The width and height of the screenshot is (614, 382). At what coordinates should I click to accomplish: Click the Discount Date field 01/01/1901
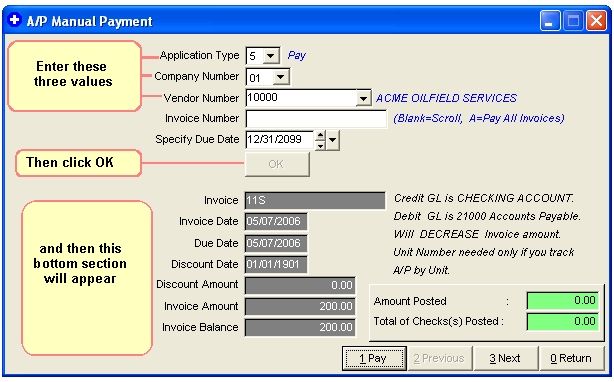pyautogui.click(x=276, y=264)
